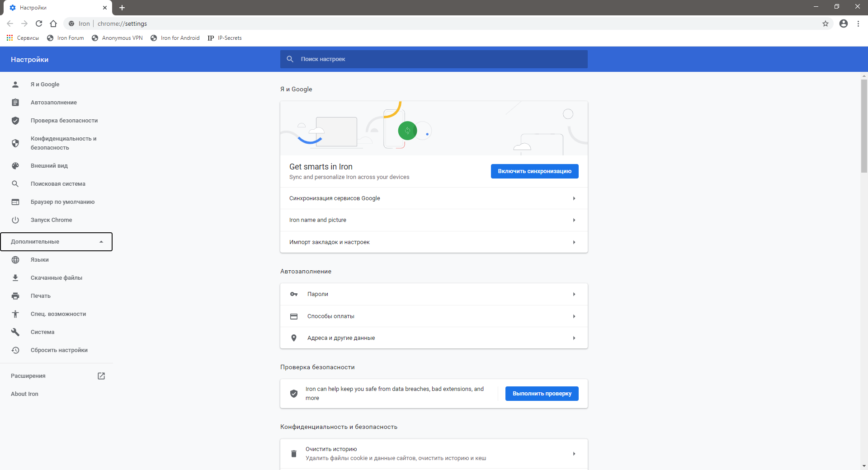Select Поисковая система in sidebar
The height and width of the screenshot is (470, 868).
click(x=58, y=184)
